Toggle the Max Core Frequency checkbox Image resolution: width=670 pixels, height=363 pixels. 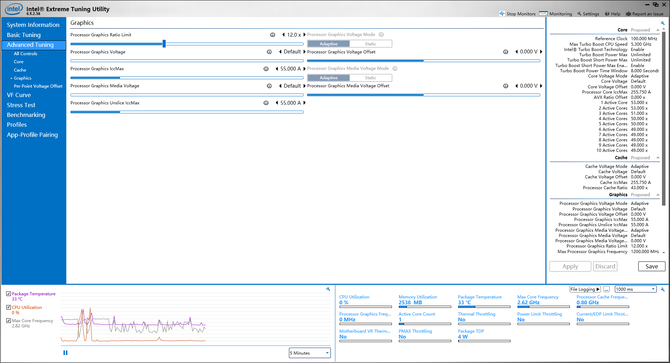[9, 320]
